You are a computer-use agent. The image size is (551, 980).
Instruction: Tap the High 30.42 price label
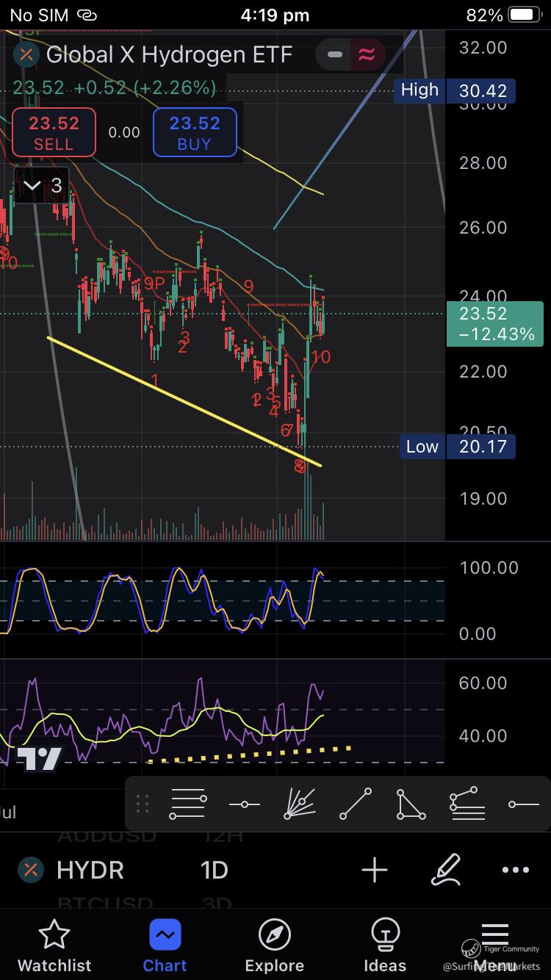pos(455,90)
